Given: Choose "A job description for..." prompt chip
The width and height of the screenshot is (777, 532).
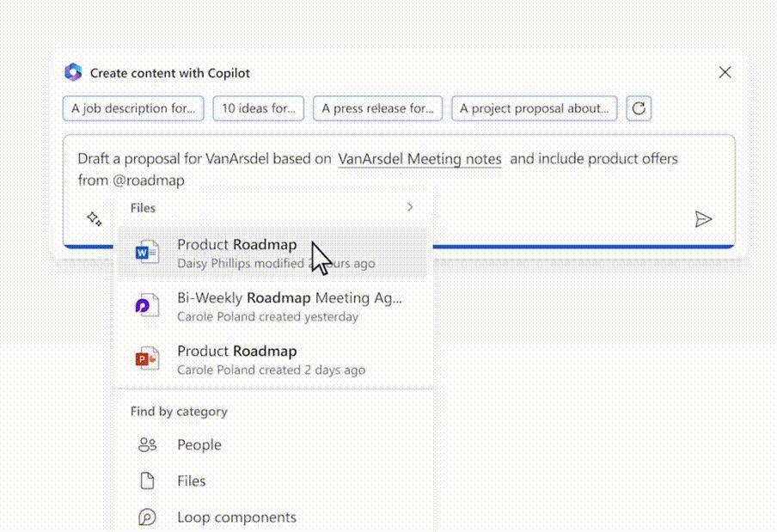Looking at the screenshot, I should (133, 108).
